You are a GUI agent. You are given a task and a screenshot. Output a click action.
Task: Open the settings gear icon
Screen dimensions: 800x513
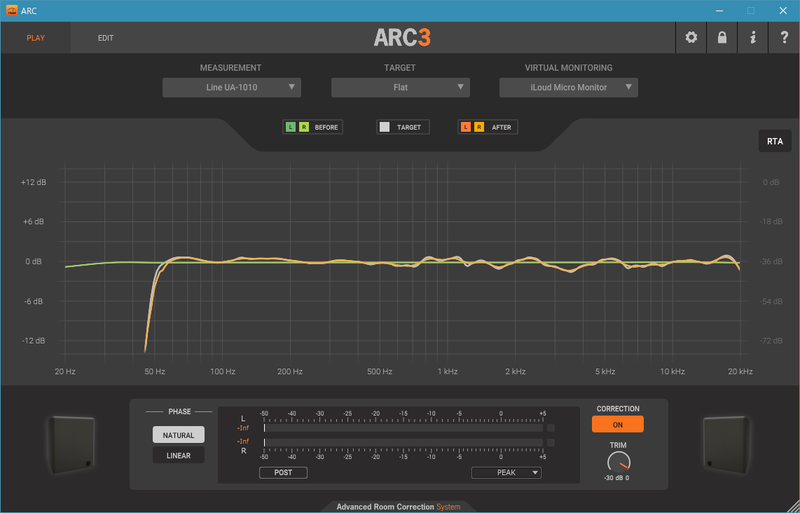(691, 37)
